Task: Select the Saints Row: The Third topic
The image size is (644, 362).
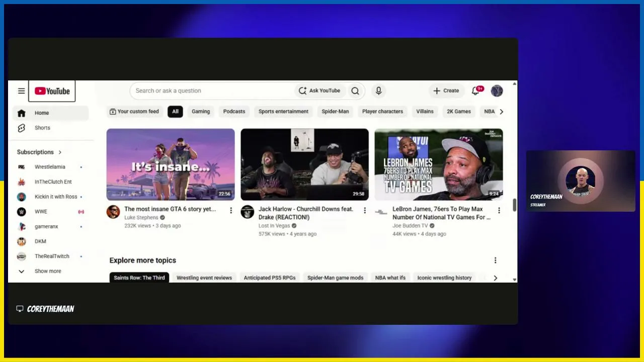Action: [139, 278]
